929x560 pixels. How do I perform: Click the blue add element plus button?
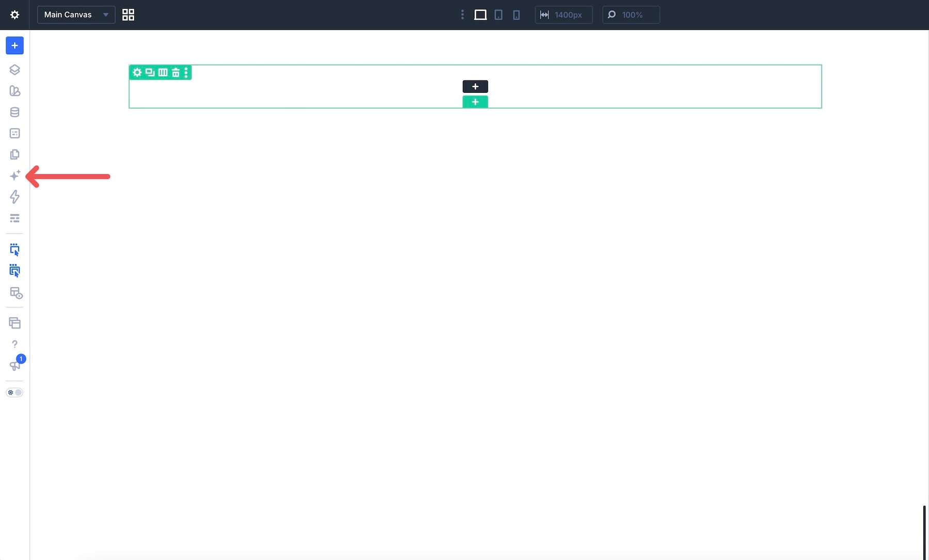click(x=14, y=45)
